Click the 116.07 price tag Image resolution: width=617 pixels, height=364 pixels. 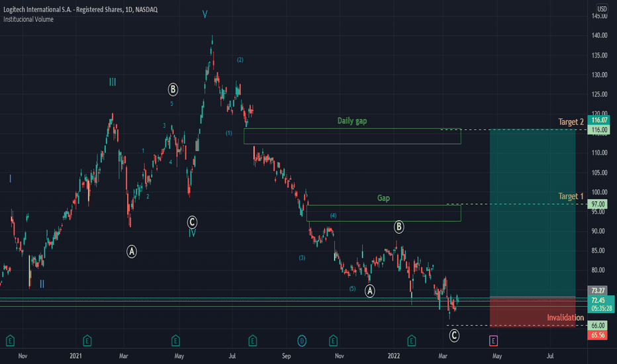[598, 120]
